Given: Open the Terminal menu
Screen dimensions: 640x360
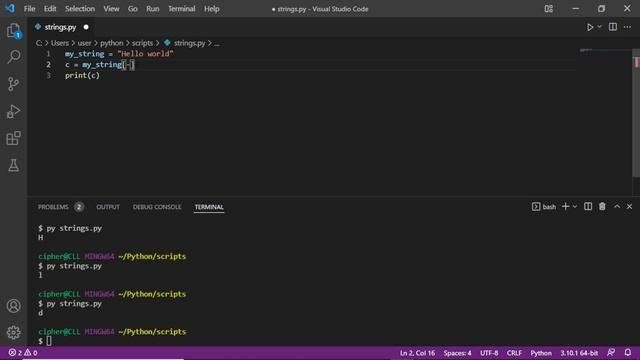Looking at the screenshot, I should pos(182,9).
